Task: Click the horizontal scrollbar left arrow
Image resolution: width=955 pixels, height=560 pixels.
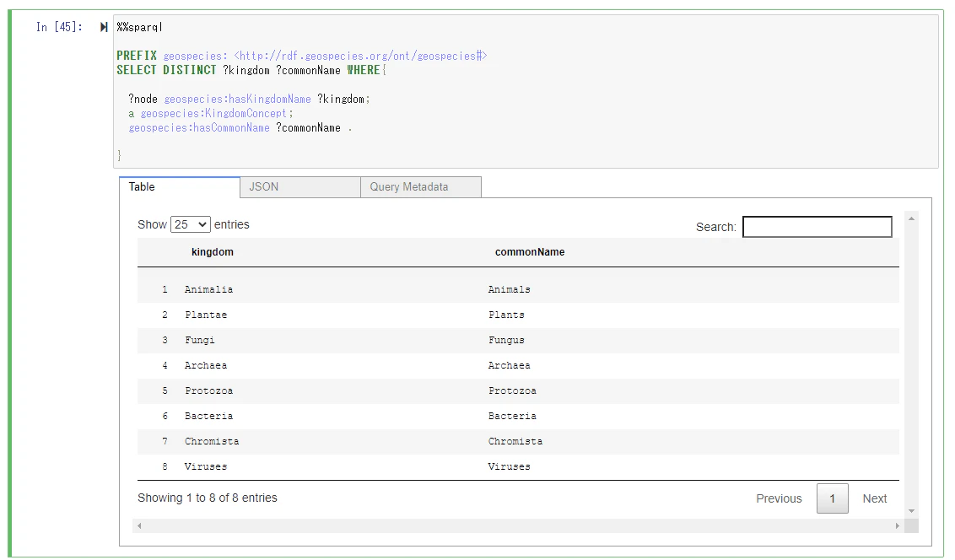Action: tap(139, 526)
